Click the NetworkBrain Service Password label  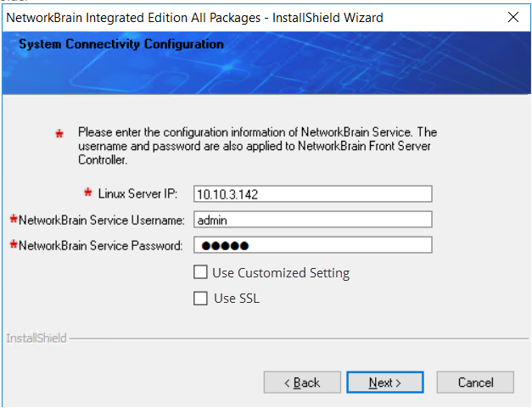click(x=100, y=245)
